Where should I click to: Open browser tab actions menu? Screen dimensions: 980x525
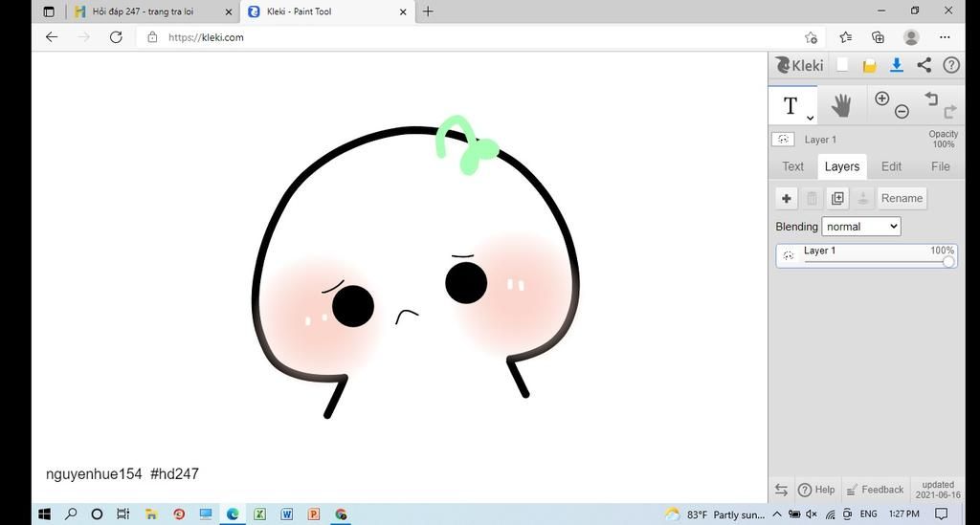49,11
